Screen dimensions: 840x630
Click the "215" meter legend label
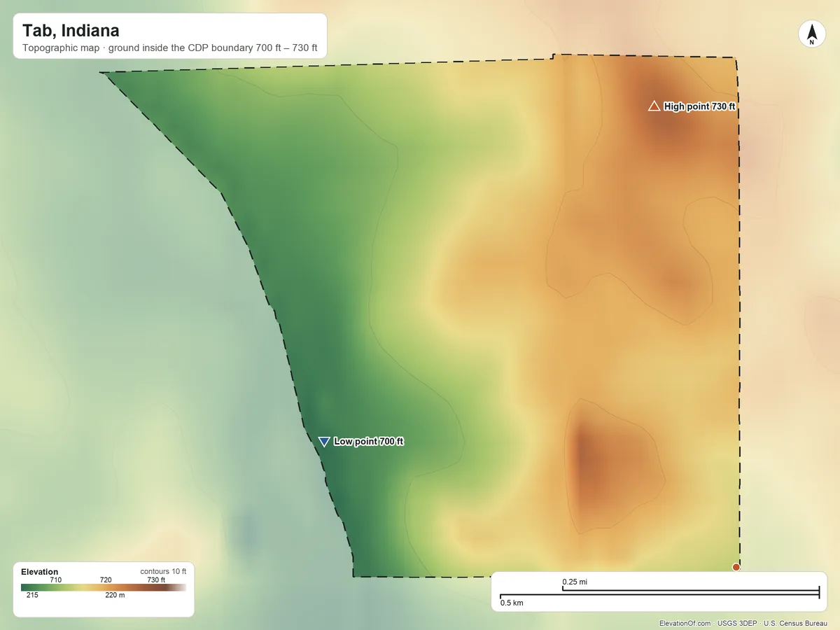[32, 596]
